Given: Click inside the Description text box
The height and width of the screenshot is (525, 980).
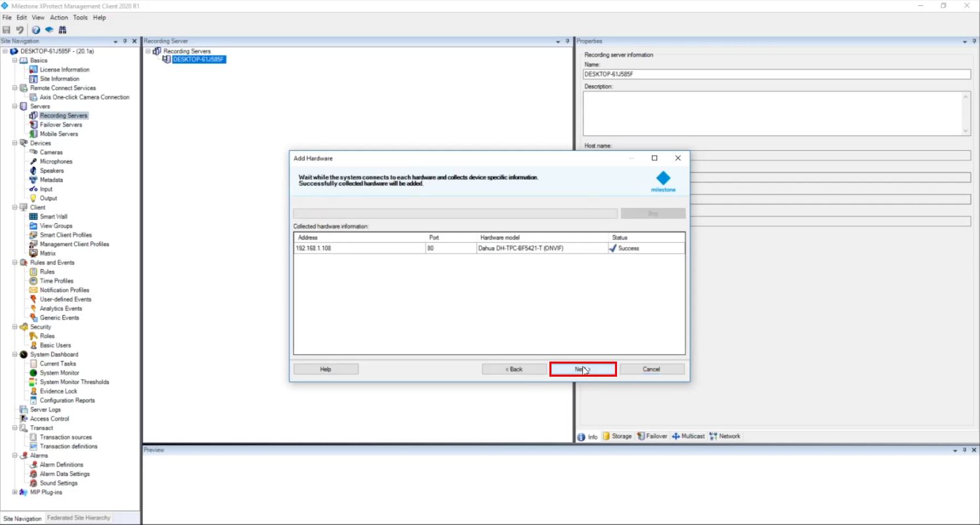Looking at the screenshot, I should (x=772, y=114).
